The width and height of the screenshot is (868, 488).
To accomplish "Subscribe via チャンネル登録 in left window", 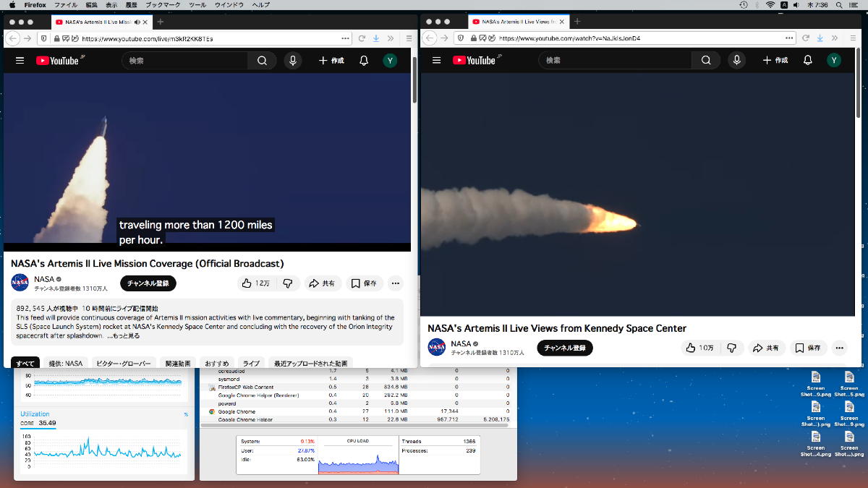I will tap(148, 283).
